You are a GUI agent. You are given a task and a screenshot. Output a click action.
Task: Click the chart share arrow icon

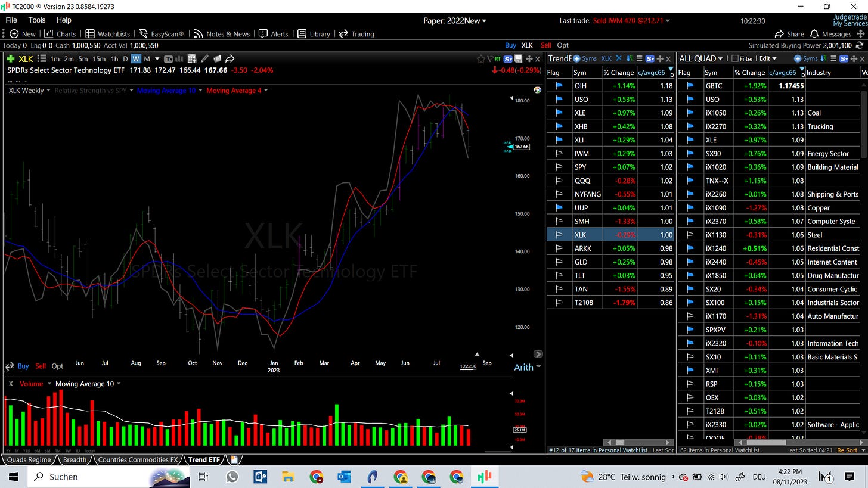point(230,58)
